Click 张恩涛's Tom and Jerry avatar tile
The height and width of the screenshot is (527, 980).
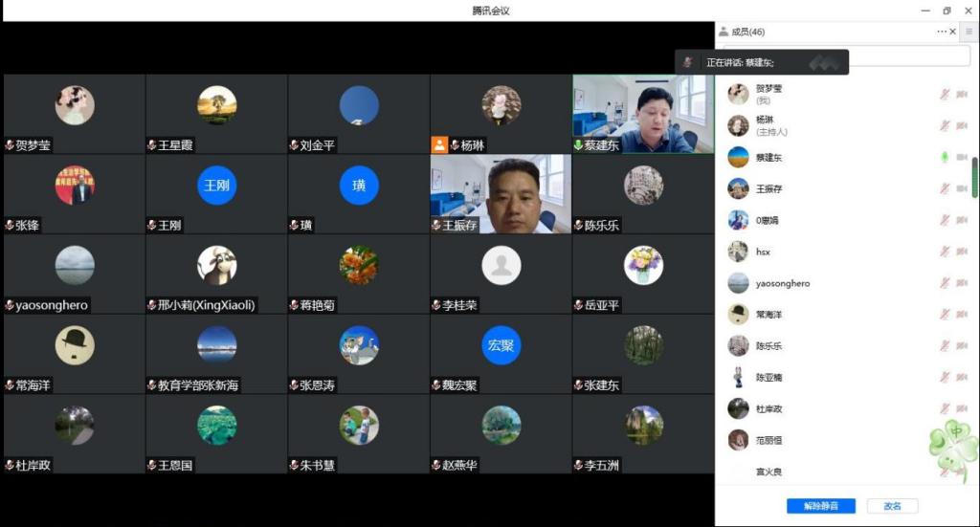pyautogui.click(x=359, y=345)
